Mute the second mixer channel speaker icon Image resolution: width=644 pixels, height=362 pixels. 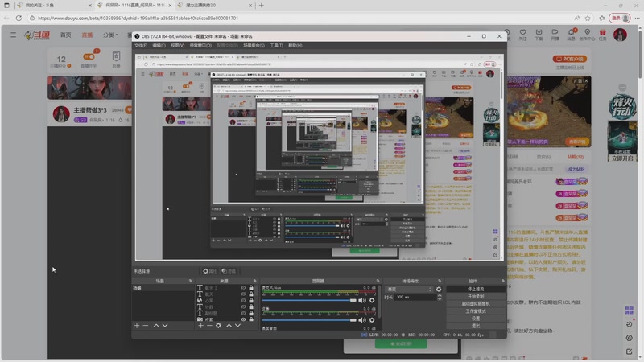pos(361,320)
